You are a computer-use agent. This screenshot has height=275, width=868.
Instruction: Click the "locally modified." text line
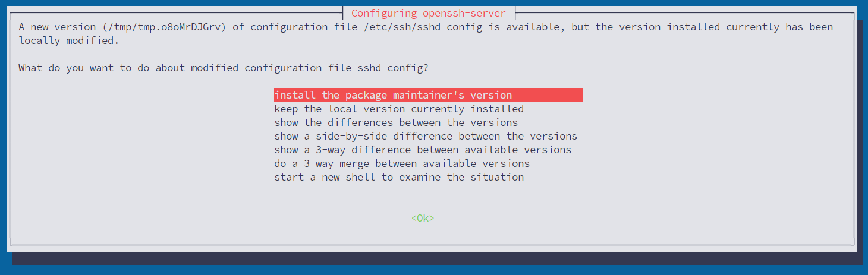(69, 41)
